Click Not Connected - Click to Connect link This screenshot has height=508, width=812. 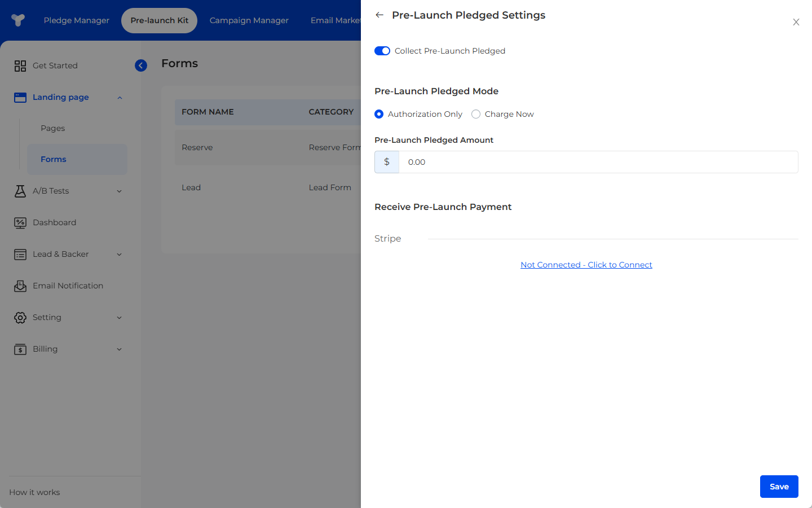click(586, 265)
